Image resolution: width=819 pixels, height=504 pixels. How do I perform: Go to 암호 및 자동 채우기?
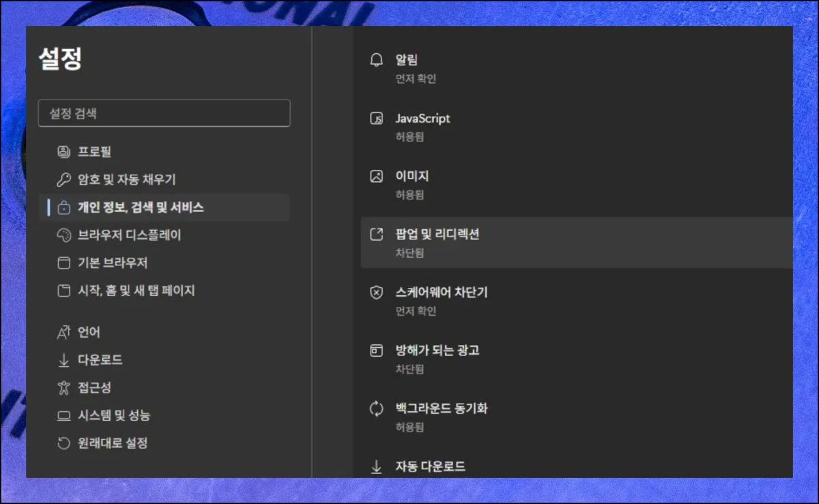point(126,179)
